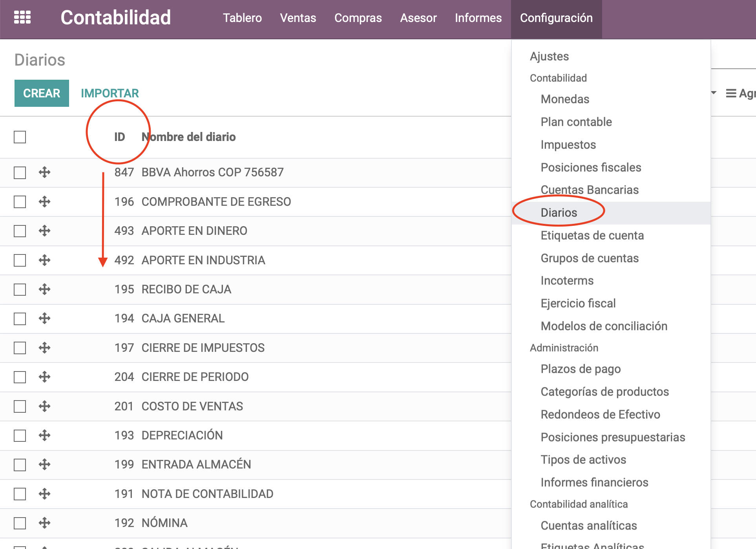Select Diarios menu entry

(611, 213)
